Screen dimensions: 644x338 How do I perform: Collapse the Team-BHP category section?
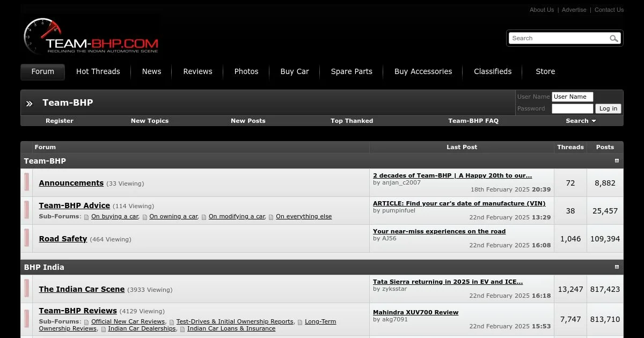(x=617, y=161)
